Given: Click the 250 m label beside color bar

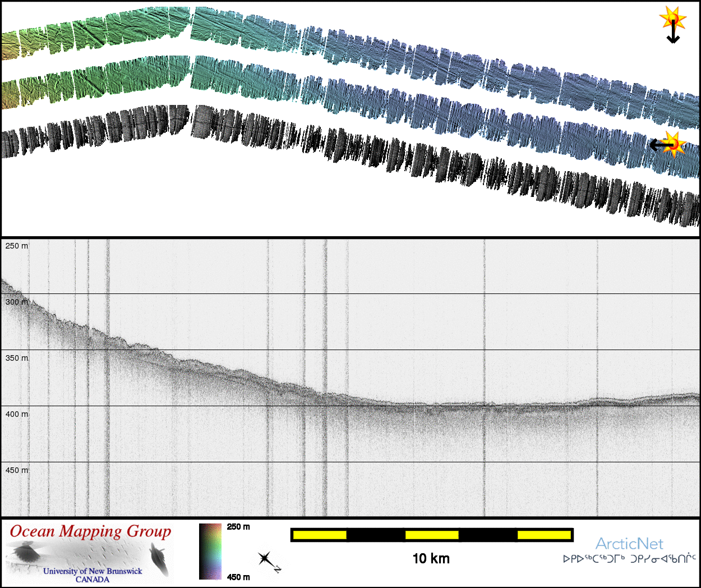Looking at the screenshot, I should tap(238, 527).
